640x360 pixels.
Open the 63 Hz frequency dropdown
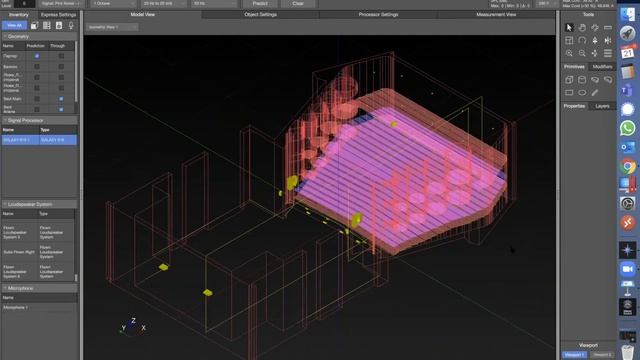coord(215,4)
